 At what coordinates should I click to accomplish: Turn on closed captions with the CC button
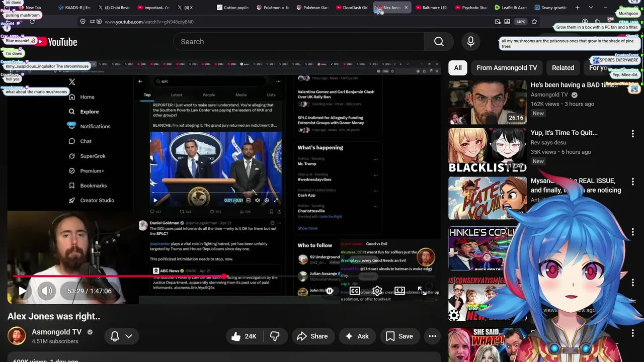[355, 291]
